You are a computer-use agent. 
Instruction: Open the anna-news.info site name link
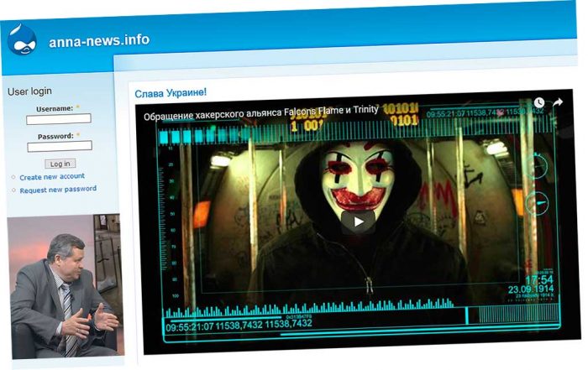(98, 40)
